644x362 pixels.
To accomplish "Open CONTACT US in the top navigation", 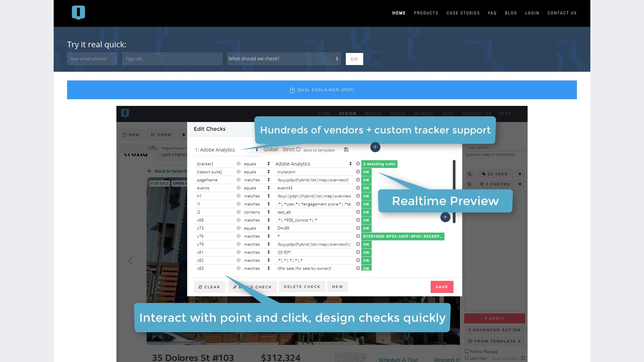I will (x=562, y=13).
